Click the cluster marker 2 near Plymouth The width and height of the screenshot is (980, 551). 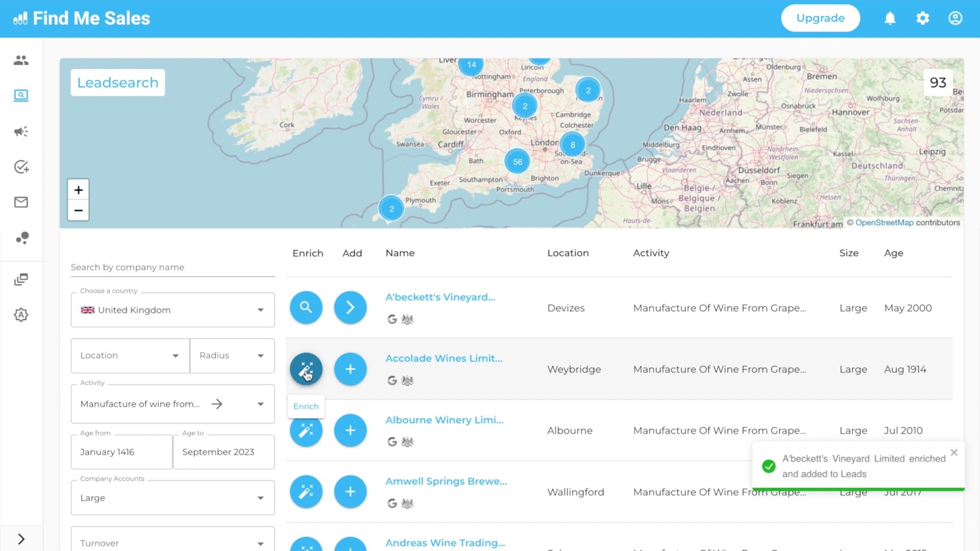[391, 208]
